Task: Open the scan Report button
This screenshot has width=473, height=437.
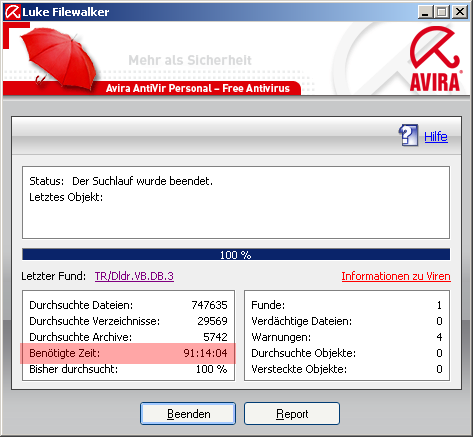Action: (x=292, y=413)
